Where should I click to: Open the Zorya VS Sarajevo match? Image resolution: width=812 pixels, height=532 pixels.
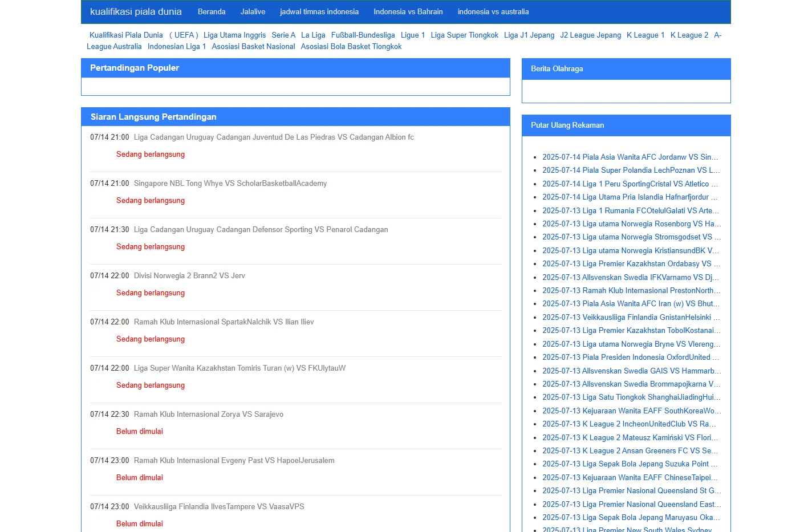208,414
